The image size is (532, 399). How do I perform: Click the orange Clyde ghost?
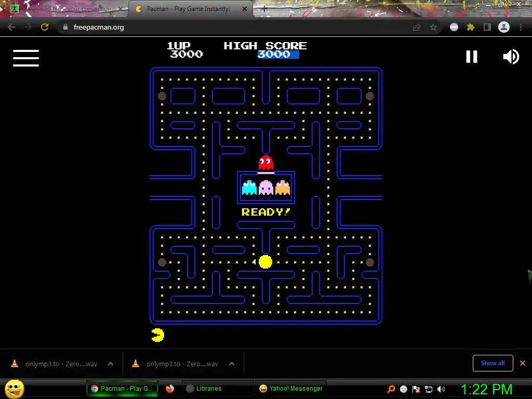coord(283,188)
